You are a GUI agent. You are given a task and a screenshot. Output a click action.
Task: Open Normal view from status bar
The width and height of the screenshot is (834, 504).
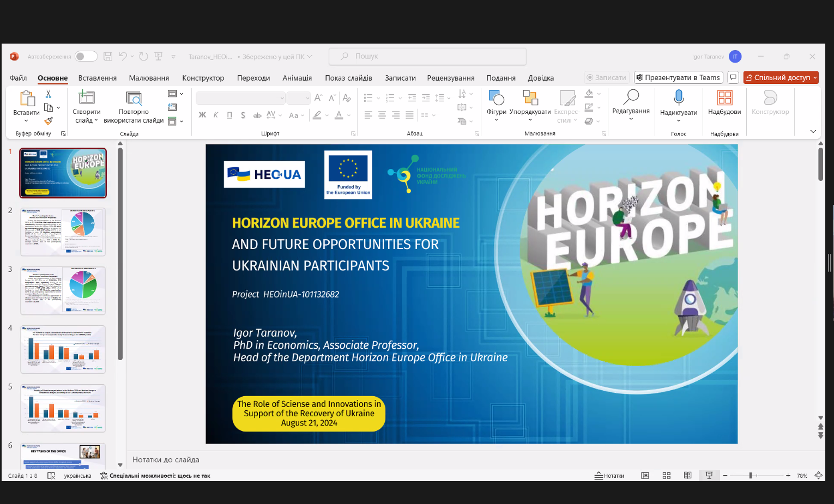645,476
